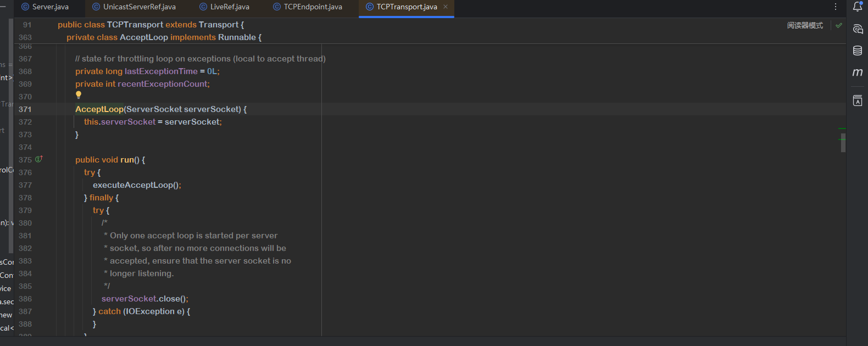Viewport: 868px width, 346px height.
Task: Close the TCPTransport.java tab
Action: [446, 7]
